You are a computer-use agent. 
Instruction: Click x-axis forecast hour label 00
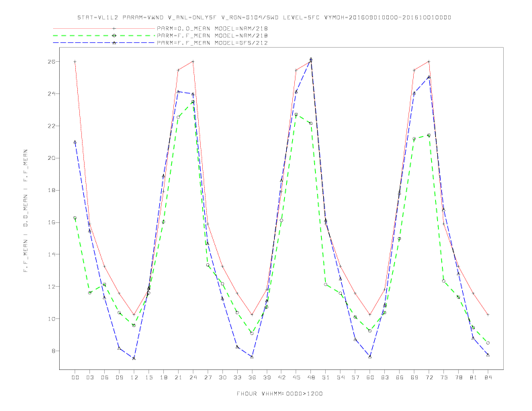[x=75, y=377]
